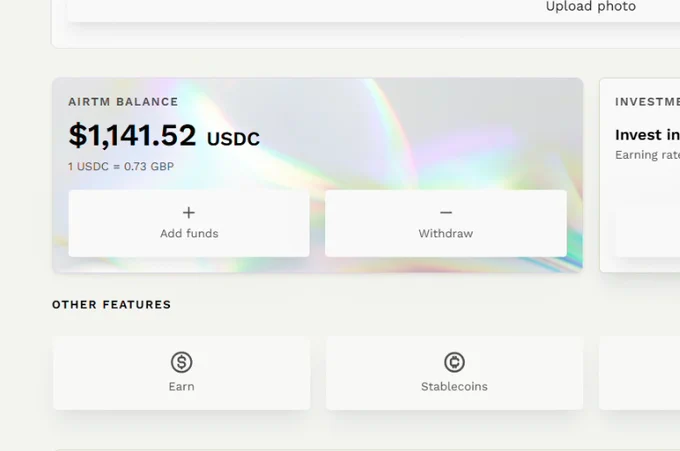Image resolution: width=680 pixels, height=451 pixels.
Task: Click the Invest in heading text
Action: 647,135
